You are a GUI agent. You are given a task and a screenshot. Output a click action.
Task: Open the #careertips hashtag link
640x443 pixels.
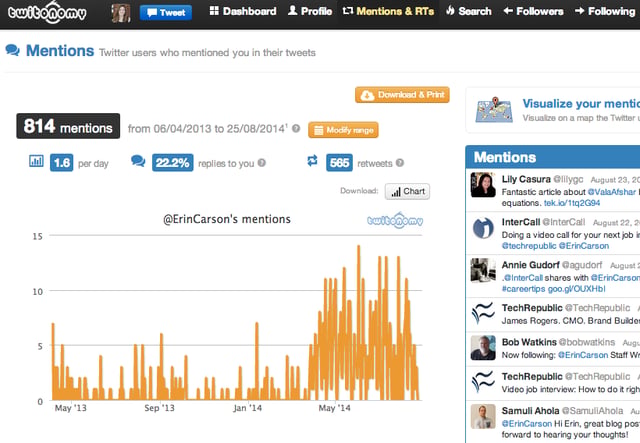point(523,289)
